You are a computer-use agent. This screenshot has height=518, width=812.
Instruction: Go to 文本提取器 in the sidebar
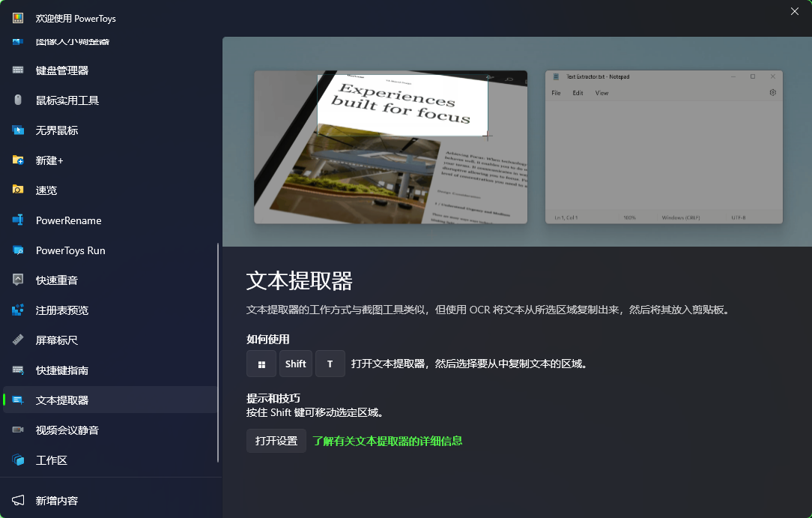click(x=110, y=400)
